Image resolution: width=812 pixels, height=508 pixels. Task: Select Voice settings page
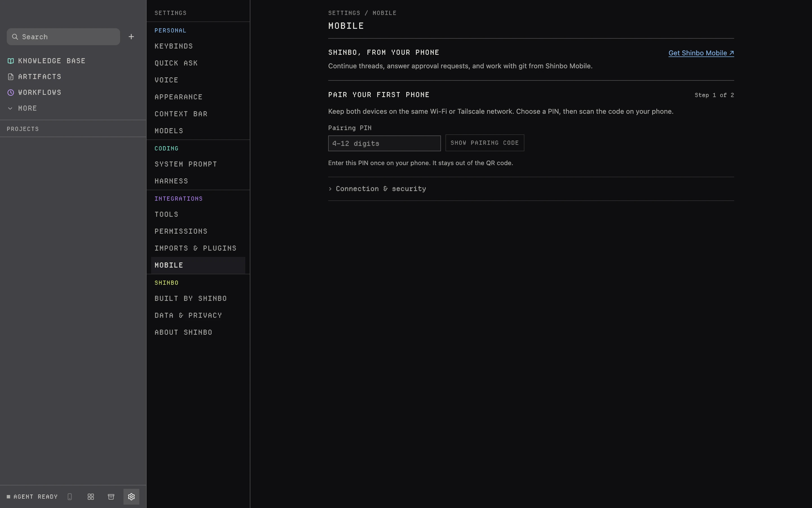(198, 80)
